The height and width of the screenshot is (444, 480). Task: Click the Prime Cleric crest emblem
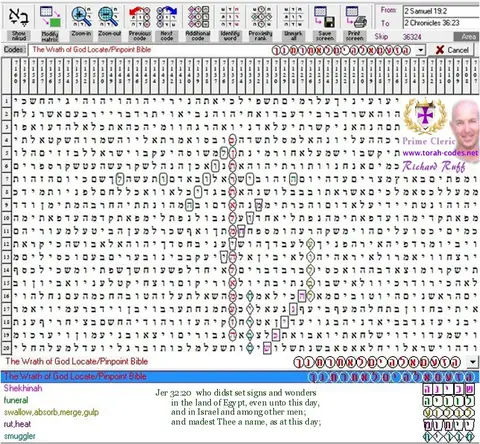point(425,117)
